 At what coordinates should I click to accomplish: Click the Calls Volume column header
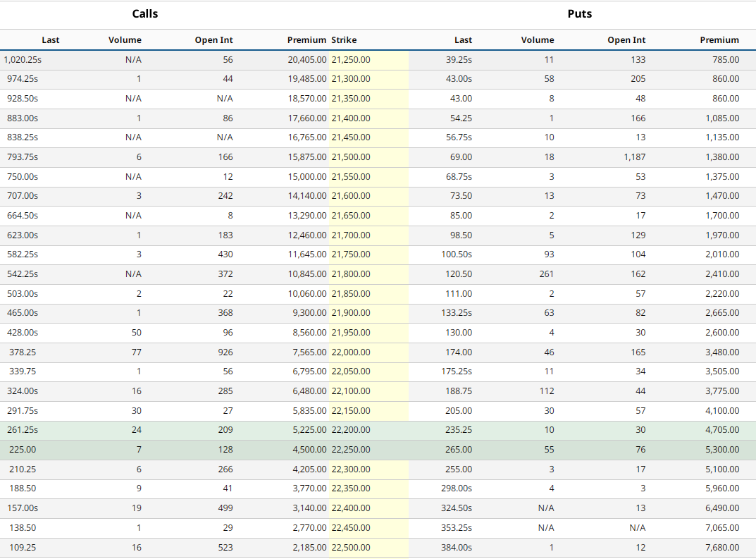(x=125, y=40)
